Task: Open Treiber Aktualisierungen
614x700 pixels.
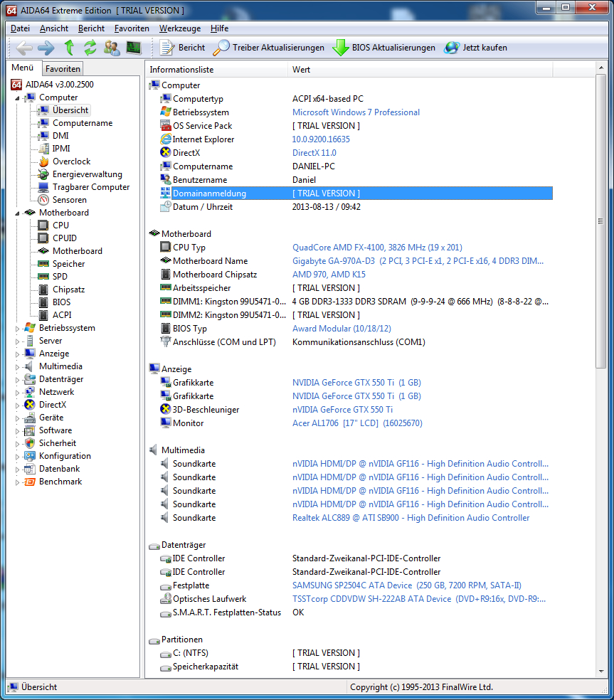Action: coord(269,48)
